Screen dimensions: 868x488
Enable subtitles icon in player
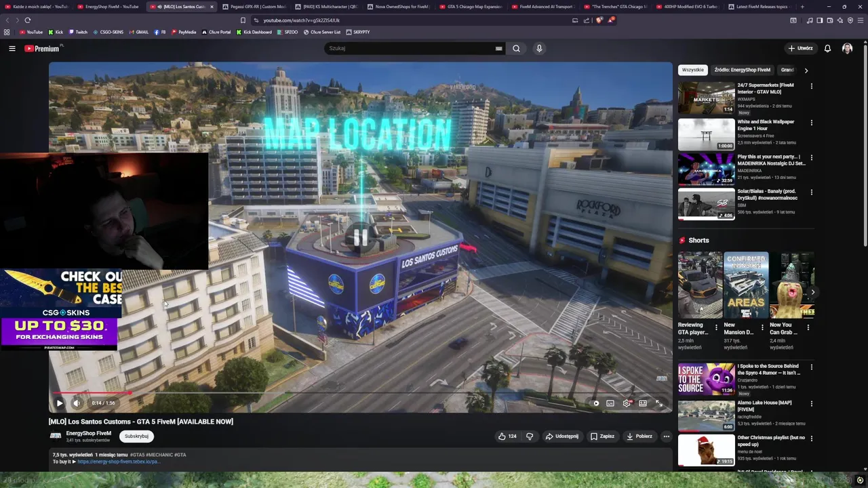(x=610, y=403)
